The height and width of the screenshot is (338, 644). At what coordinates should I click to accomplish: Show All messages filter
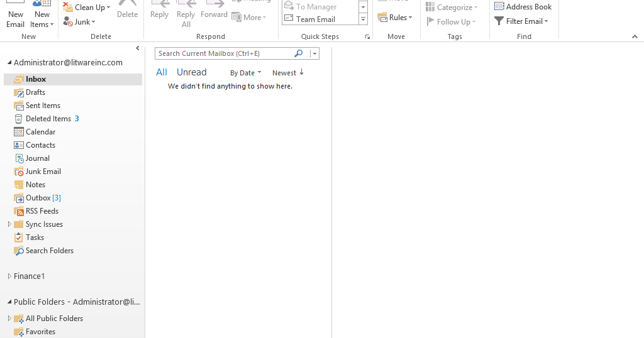(x=162, y=72)
